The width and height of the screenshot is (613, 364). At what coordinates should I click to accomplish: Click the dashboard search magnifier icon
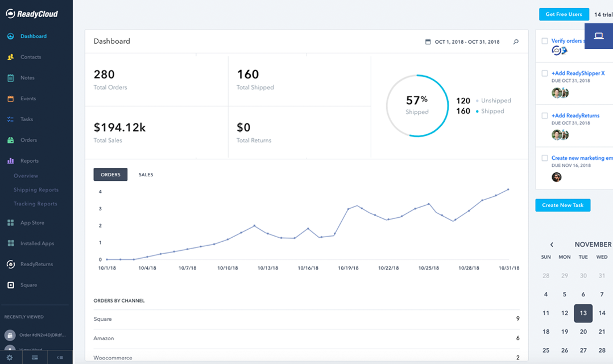coord(516,42)
